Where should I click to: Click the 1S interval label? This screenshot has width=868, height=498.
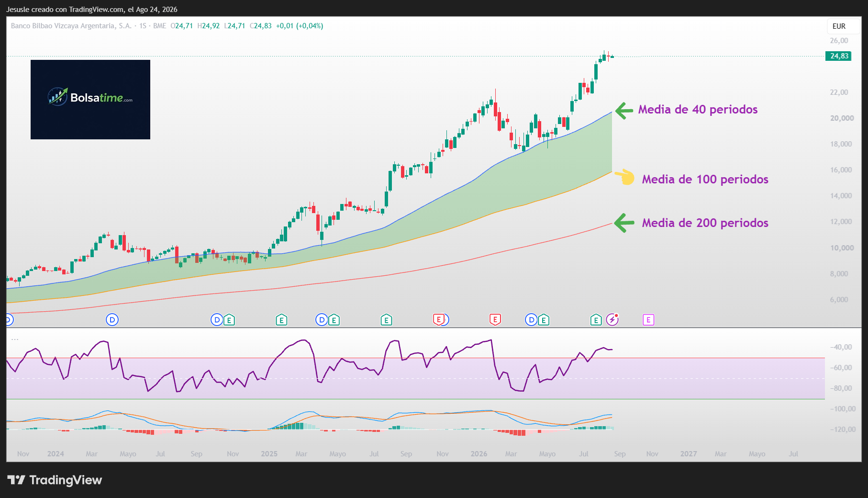tap(143, 26)
